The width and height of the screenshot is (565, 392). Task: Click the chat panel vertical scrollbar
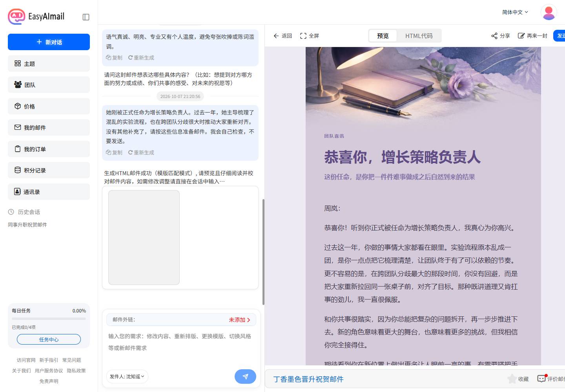click(x=263, y=252)
